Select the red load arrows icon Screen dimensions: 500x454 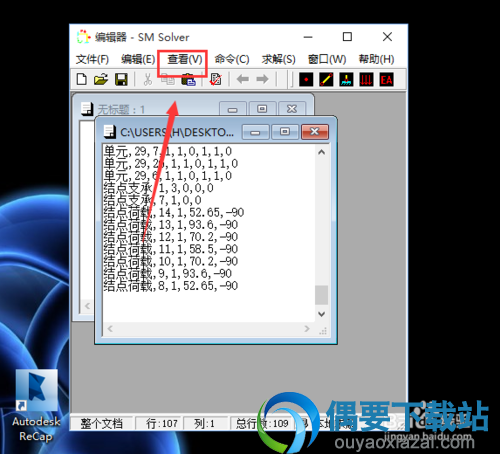click(366, 80)
